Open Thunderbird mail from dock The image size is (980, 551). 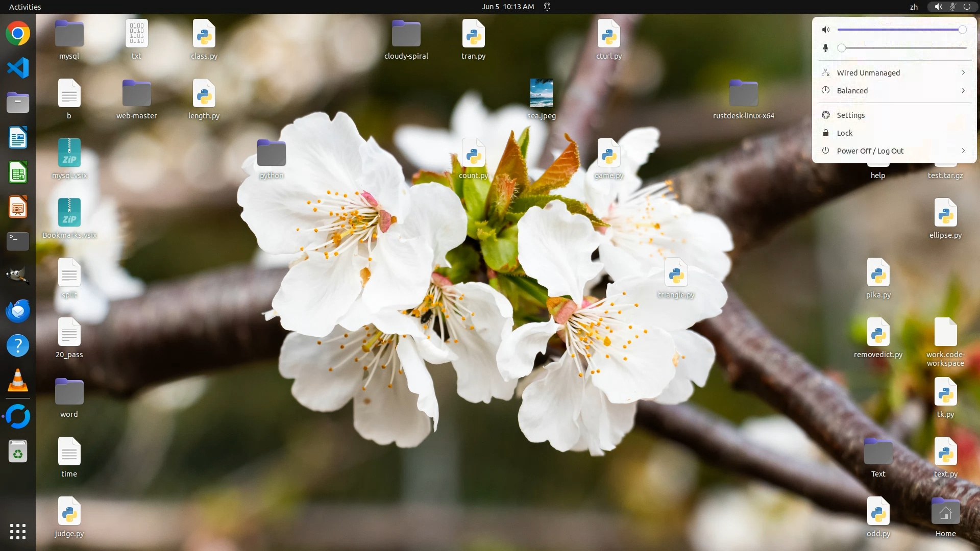(18, 310)
